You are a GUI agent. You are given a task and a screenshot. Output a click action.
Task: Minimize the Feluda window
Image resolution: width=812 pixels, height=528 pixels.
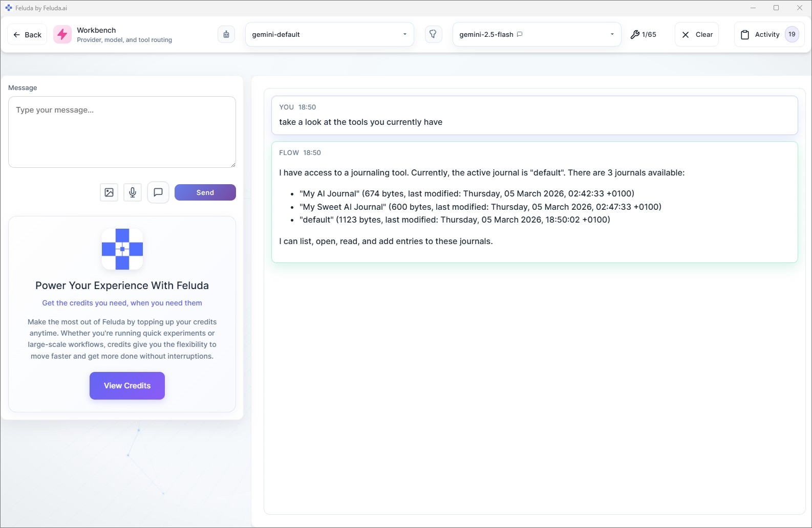tap(753, 8)
